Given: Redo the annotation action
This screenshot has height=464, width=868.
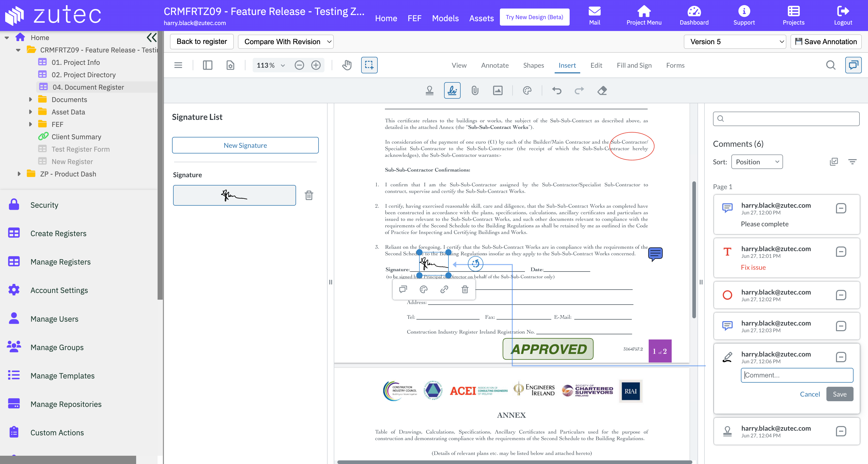Looking at the screenshot, I should click(579, 90).
